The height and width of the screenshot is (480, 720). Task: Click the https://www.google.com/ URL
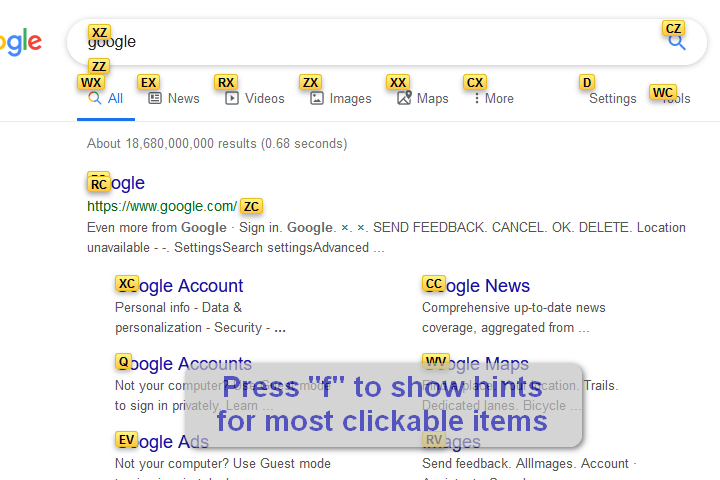pyautogui.click(x=162, y=206)
